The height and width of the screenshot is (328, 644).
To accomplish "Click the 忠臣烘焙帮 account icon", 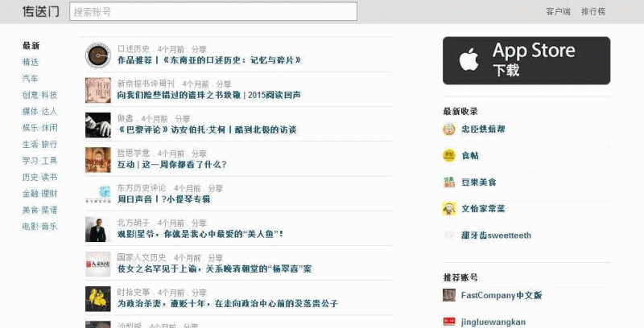I will click(x=449, y=129).
